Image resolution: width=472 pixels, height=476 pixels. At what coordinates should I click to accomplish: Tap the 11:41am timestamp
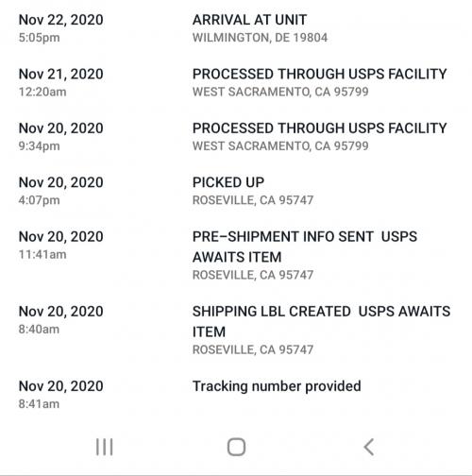point(42,254)
